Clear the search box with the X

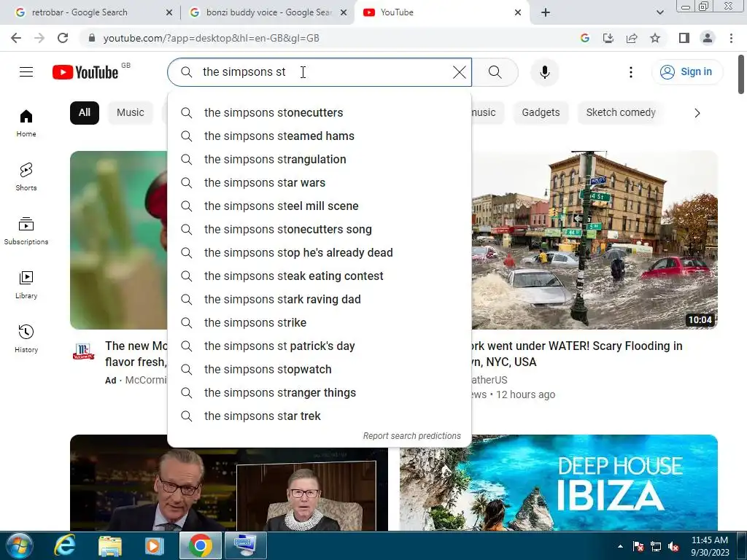coord(460,72)
